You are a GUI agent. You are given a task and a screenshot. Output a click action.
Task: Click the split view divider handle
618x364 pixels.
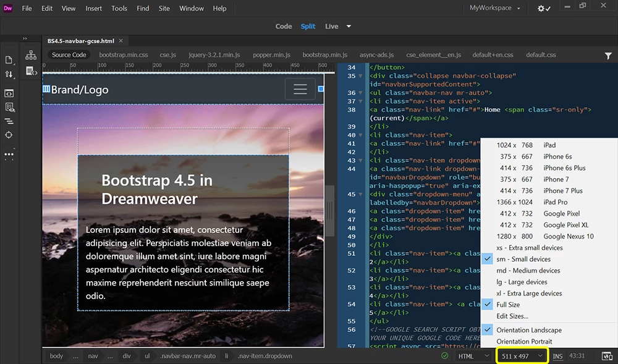[329, 211]
